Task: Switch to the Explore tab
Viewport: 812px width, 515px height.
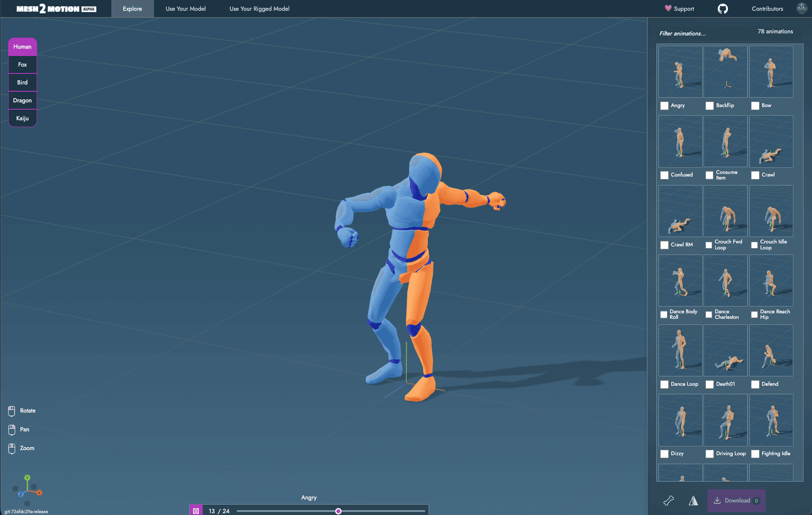Action: [132, 8]
